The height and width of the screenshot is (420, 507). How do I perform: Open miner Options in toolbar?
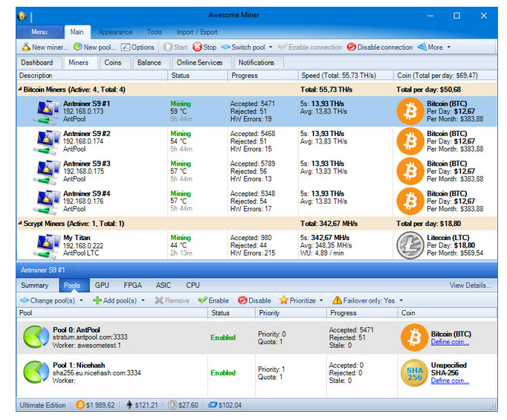point(127,47)
